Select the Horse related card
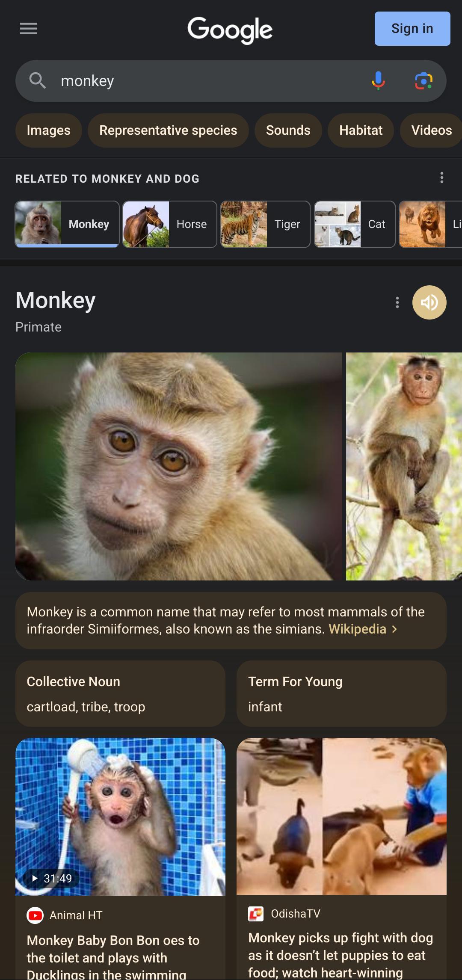Image resolution: width=462 pixels, height=980 pixels. (x=170, y=224)
